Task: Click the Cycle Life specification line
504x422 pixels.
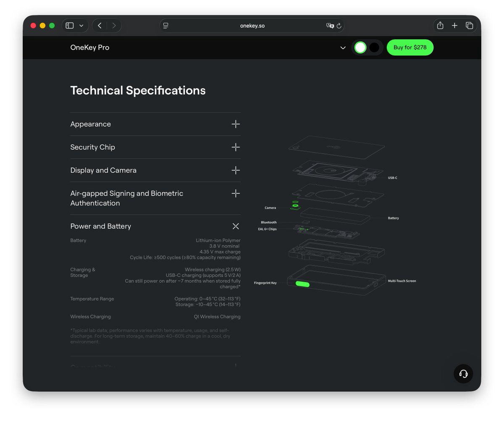Action: 185,257
